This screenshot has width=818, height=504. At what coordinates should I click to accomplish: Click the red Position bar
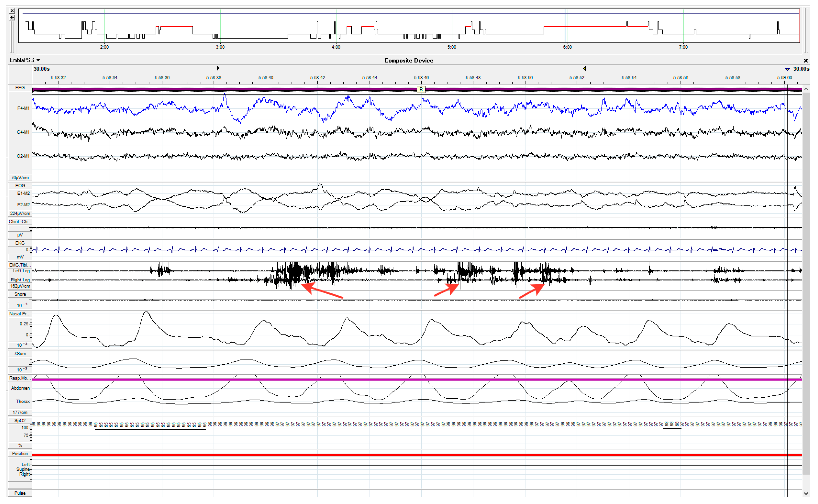[x=400, y=455]
